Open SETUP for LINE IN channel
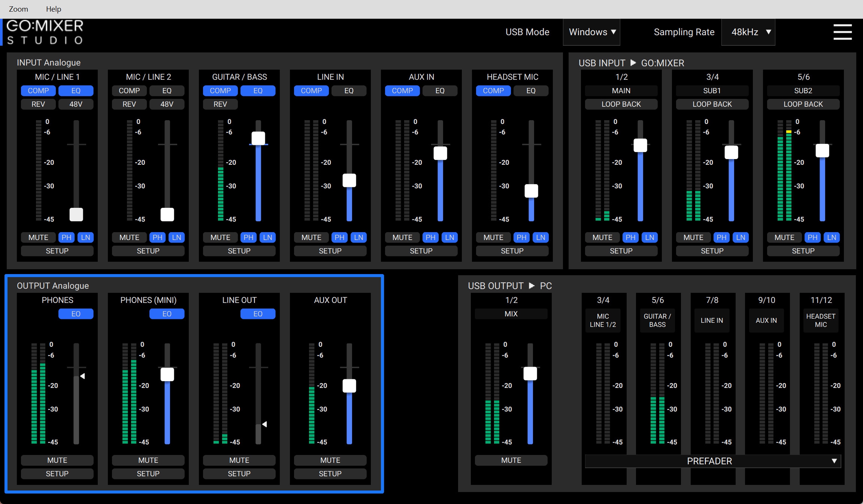The image size is (863, 504). [x=330, y=251]
